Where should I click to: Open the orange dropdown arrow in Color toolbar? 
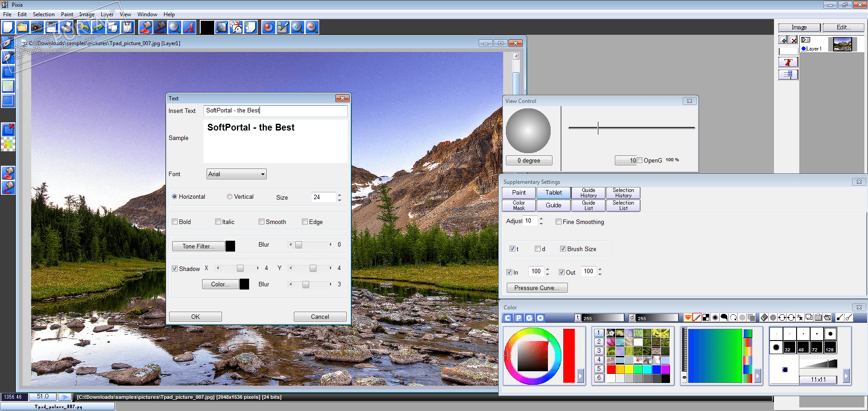pos(688,318)
